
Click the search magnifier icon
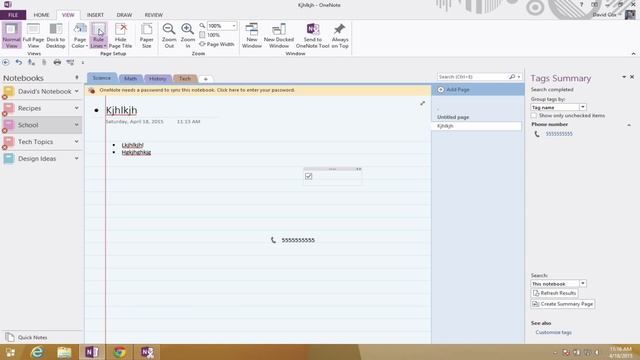(512, 77)
